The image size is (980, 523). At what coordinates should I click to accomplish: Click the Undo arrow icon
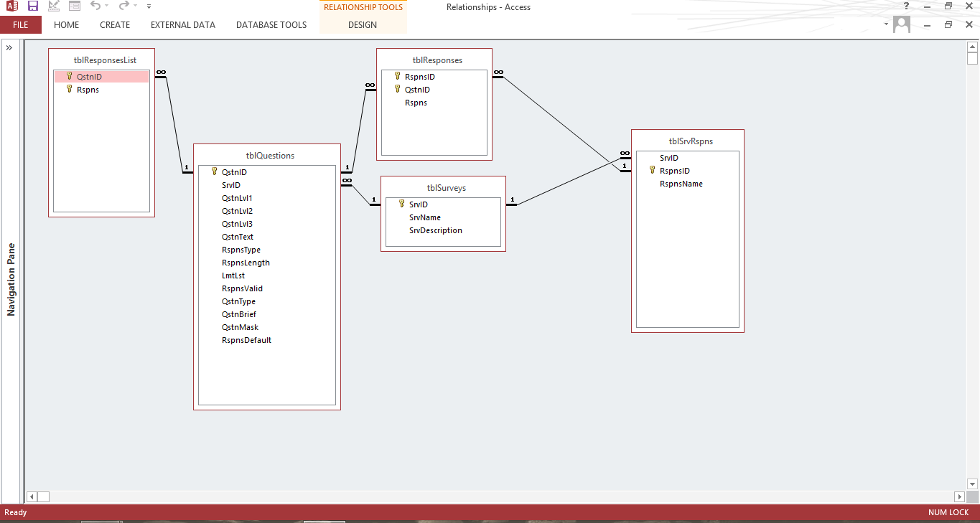[95, 6]
